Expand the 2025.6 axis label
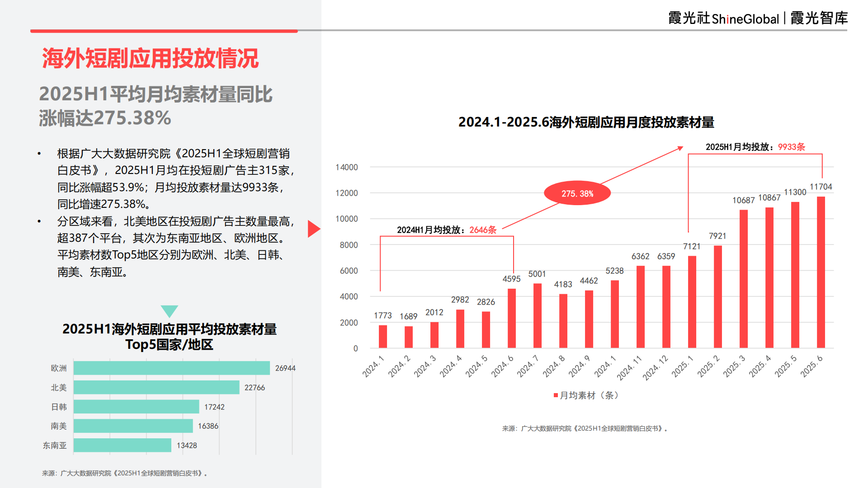868x488 pixels. pyautogui.click(x=812, y=366)
